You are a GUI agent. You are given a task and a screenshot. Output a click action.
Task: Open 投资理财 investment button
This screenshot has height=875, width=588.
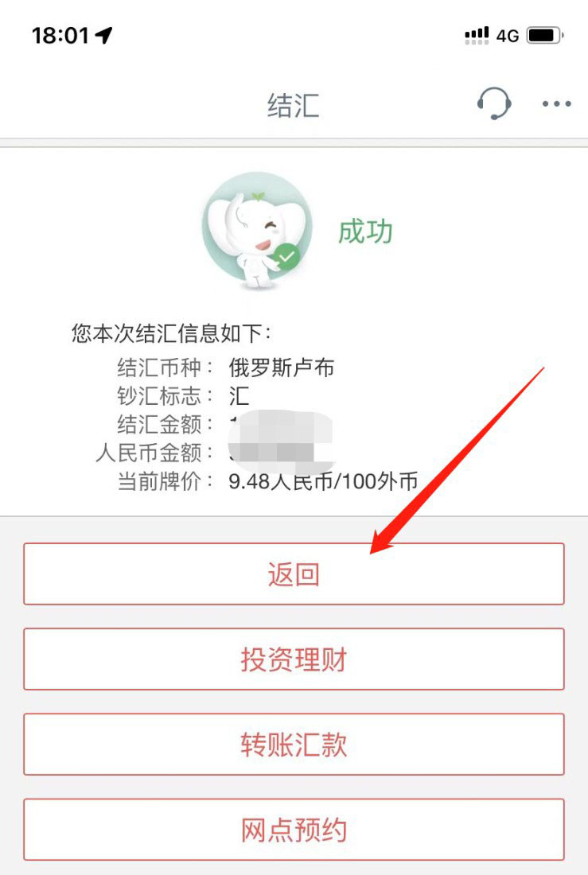[x=294, y=659]
